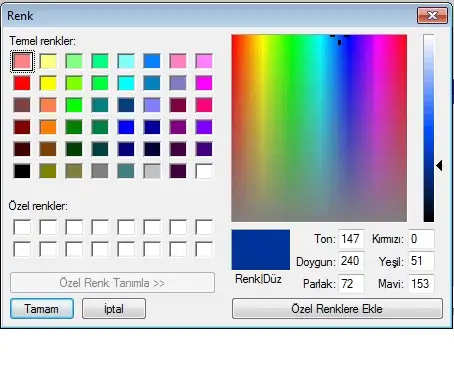Pick the light gray swatch in bottom row
The image size is (454, 378).
click(152, 171)
